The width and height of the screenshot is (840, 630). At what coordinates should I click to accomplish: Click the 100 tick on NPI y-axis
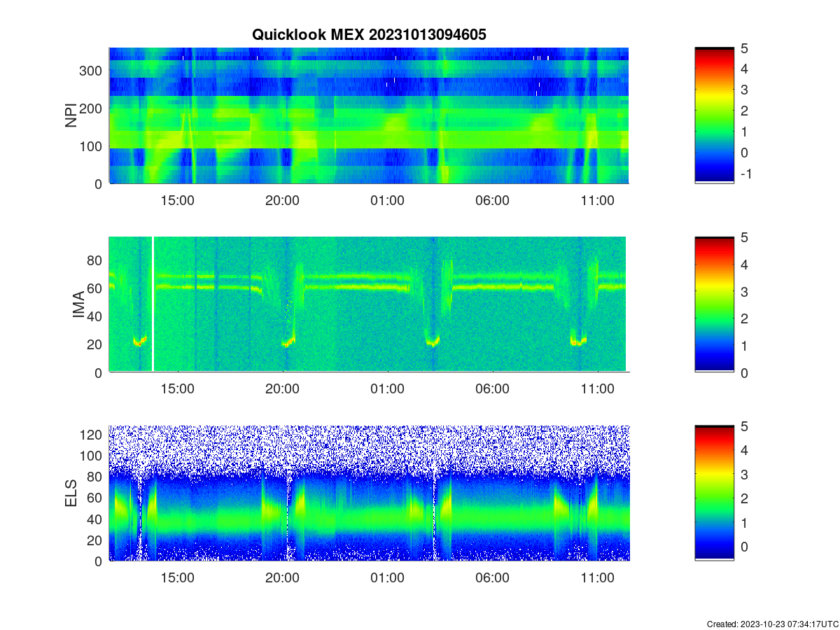pyautogui.click(x=92, y=146)
